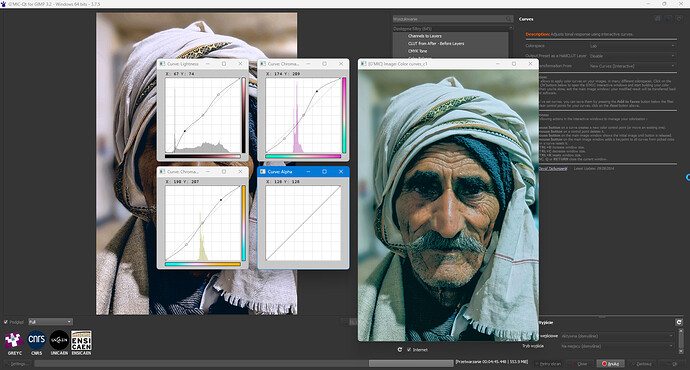
Task: Toggle the Internet checkbox
Action: tap(409, 350)
